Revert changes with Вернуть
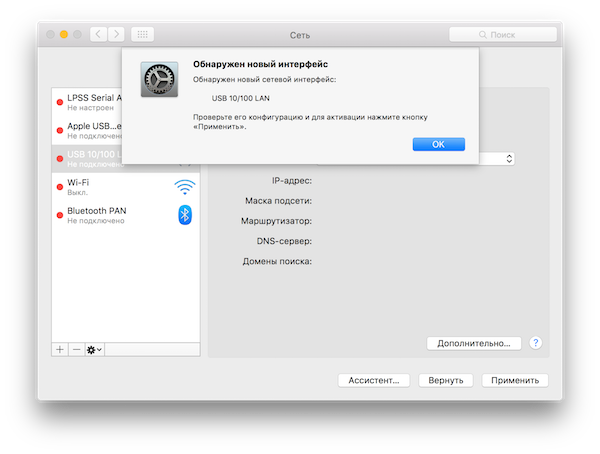This screenshot has height=454, width=600. 446,381
